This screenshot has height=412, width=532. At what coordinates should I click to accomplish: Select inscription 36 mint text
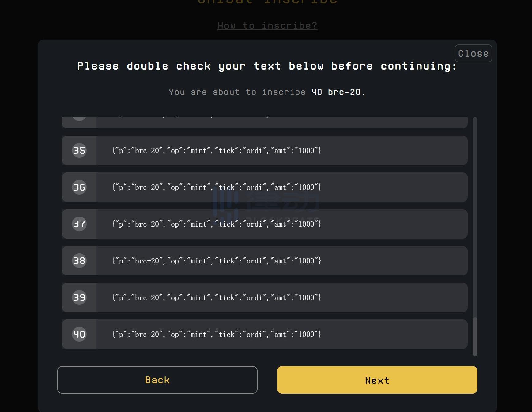217,187
